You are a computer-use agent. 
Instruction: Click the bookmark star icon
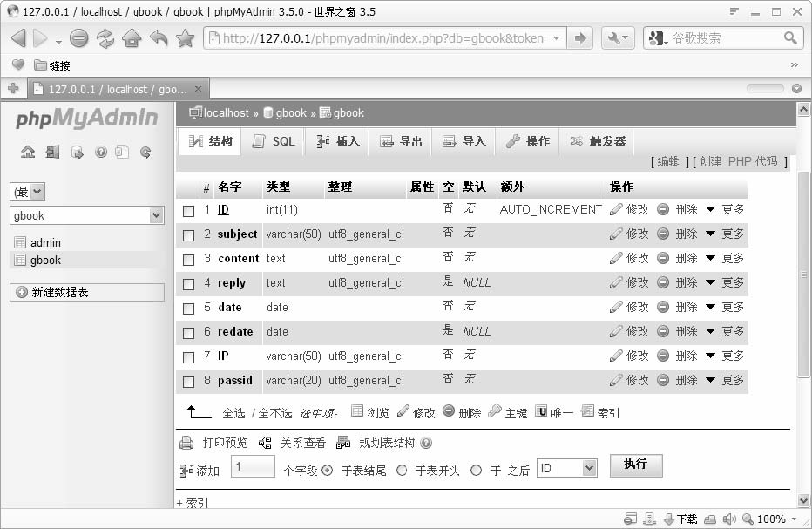(185, 37)
